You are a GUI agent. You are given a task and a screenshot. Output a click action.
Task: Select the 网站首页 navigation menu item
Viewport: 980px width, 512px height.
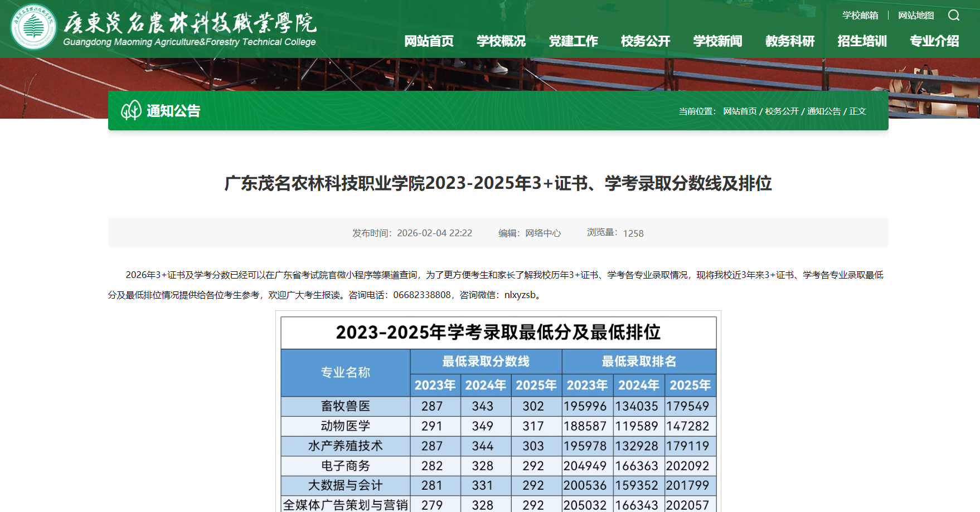[x=429, y=41]
